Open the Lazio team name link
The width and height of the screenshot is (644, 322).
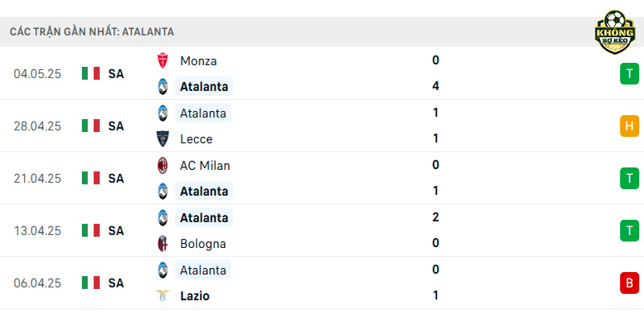[195, 295]
